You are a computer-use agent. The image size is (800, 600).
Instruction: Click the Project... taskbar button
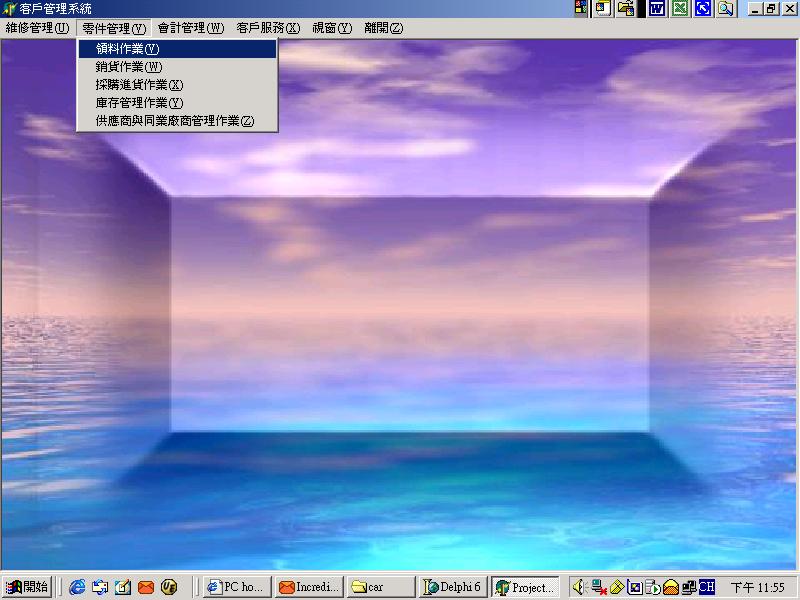coord(526,587)
